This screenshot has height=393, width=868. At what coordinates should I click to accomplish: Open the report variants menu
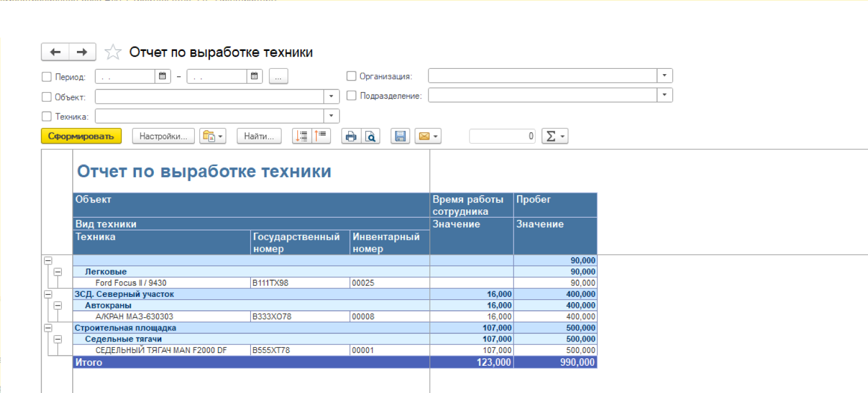coord(212,136)
